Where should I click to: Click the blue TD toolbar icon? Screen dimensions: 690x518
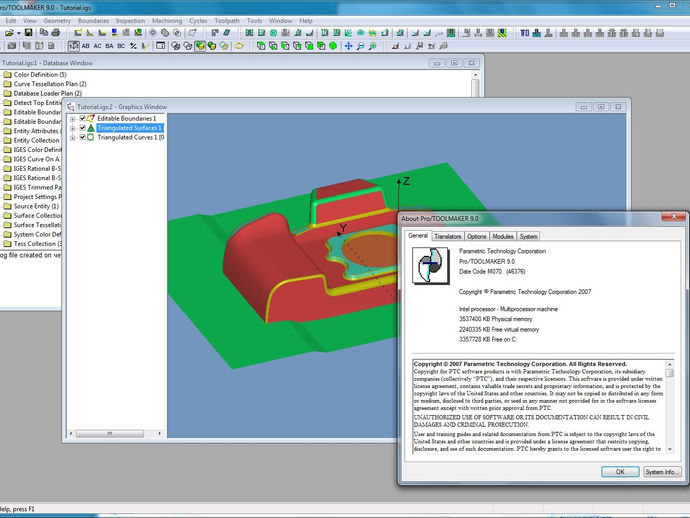[x=525, y=33]
